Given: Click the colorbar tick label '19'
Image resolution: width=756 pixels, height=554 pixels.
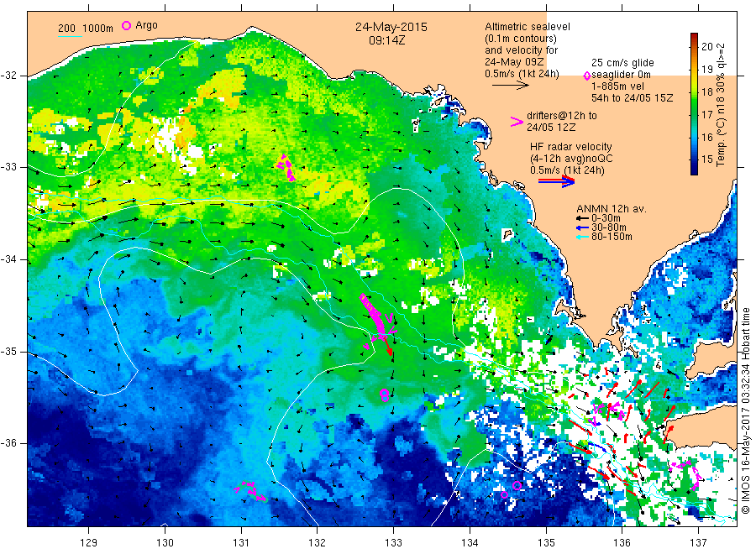Looking at the screenshot, I should (x=706, y=70).
